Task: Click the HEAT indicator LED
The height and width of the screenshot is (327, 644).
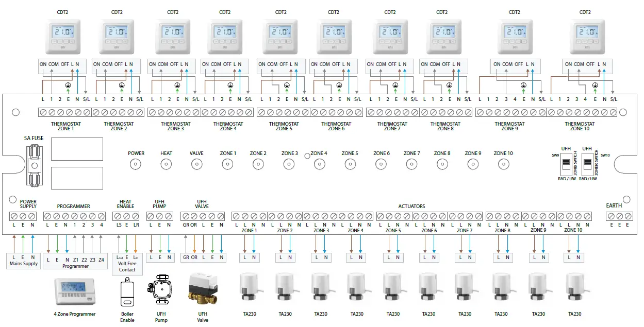Action: click(166, 164)
